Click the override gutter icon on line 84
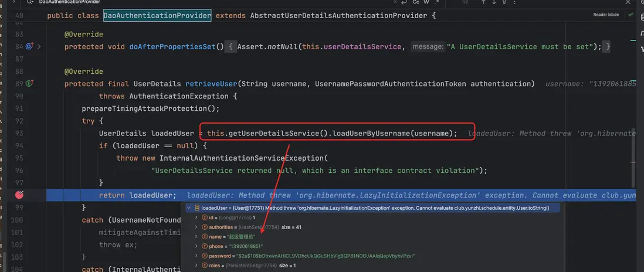 pos(29,47)
